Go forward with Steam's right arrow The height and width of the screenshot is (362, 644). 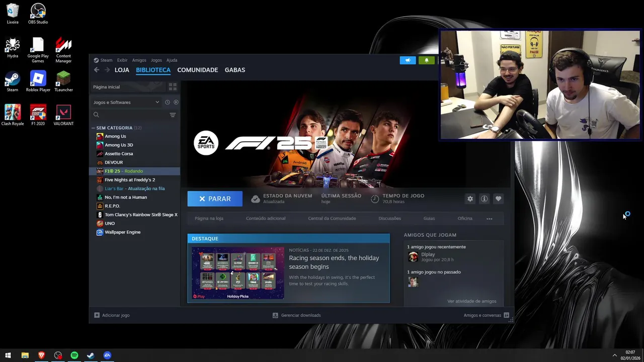tap(107, 70)
